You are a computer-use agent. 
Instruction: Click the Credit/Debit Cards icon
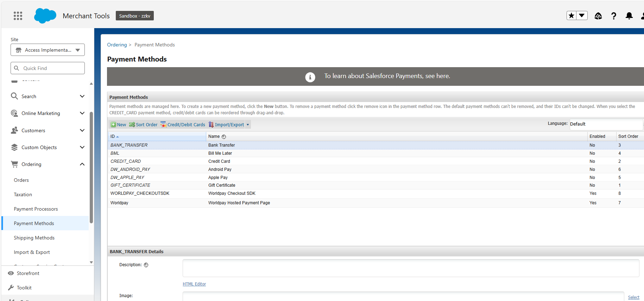point(163,124)
